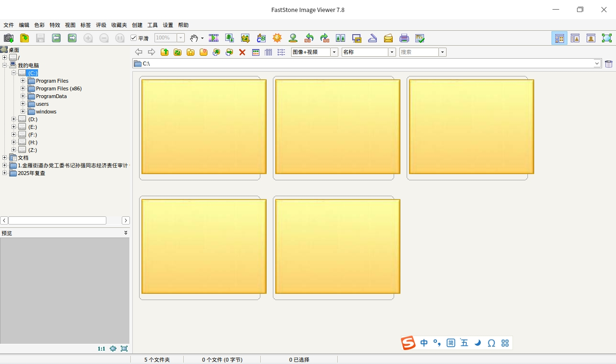Expand the (D:) drive node

click(x=14, y=119)
